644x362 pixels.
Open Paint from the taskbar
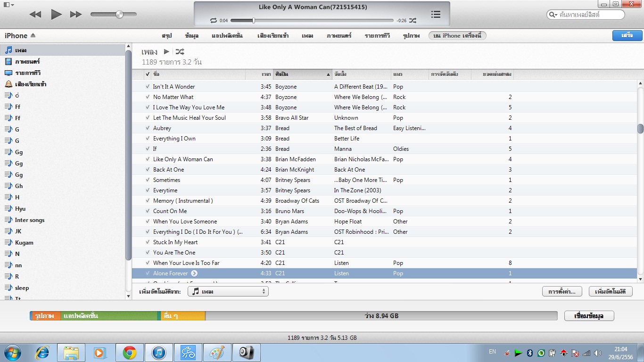coord(217,353)
